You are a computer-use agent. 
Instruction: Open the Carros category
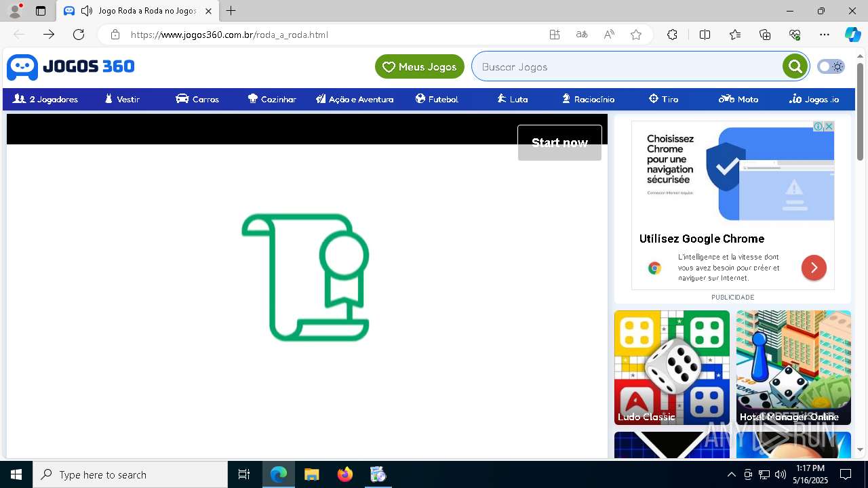pyautogui.click(x=197, y=99)
